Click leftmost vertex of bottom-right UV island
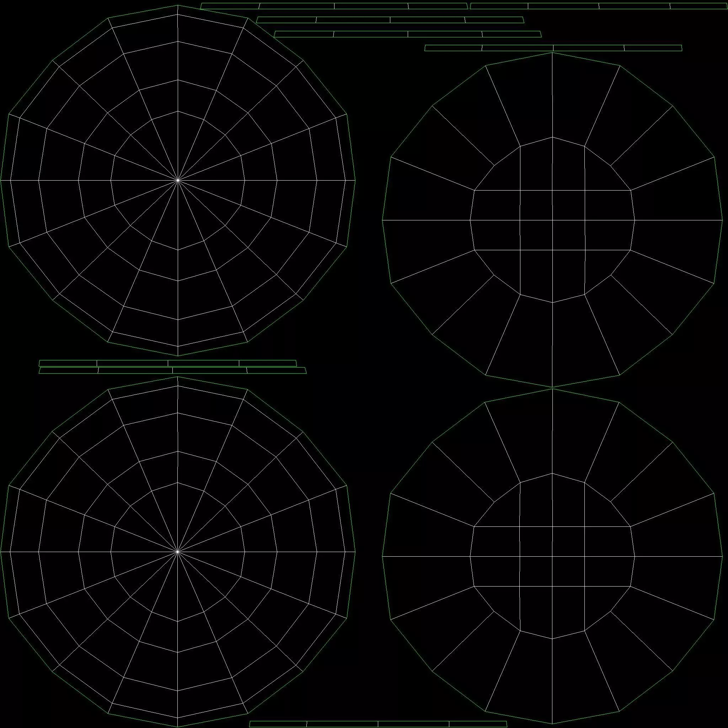 [382, 556]
